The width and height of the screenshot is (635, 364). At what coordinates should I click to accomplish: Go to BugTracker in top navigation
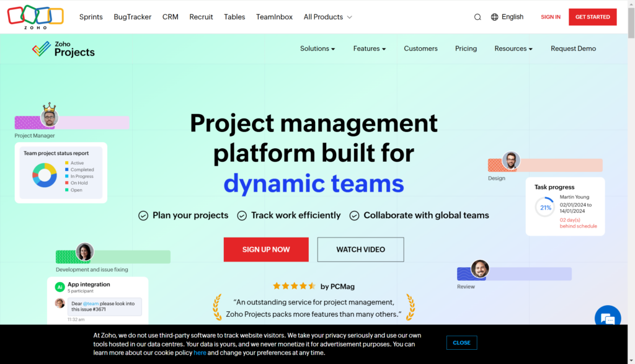(133, 17)
